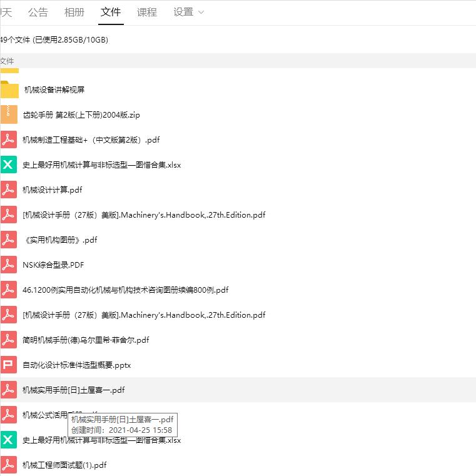
Task: Open 46.1200例实用自动化机械与机构技术咨询图册续编800例.pdf
Action: click(125, 290)
